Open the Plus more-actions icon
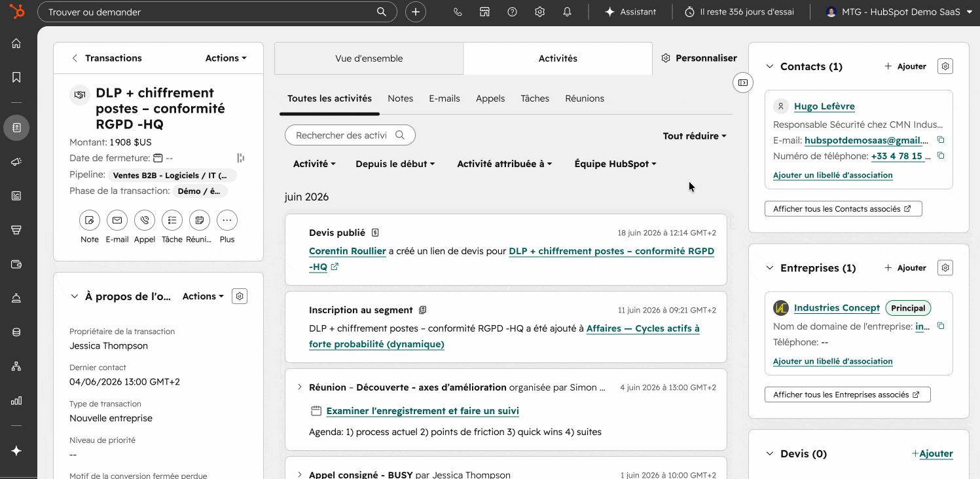 [227, 220]
